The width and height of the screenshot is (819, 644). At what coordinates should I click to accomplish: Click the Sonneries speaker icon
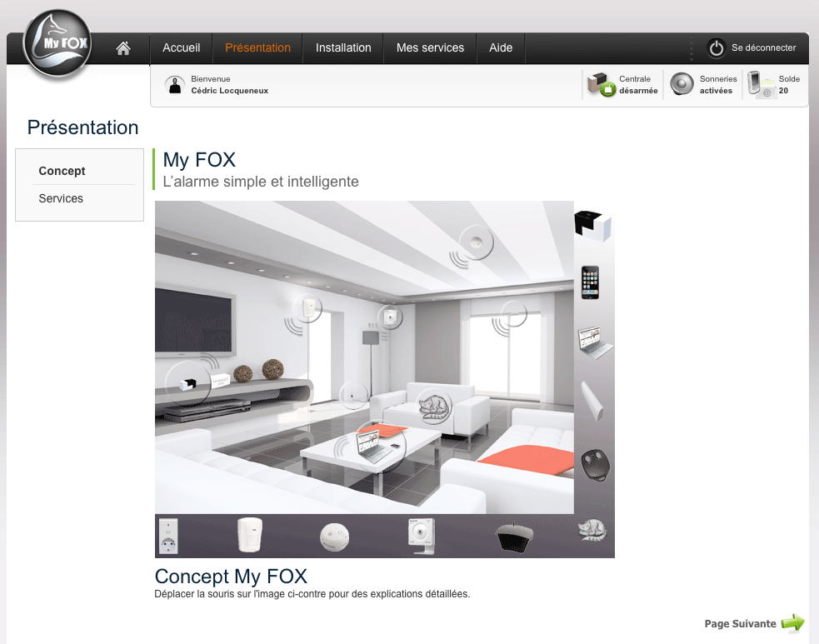tap(682, 84)
